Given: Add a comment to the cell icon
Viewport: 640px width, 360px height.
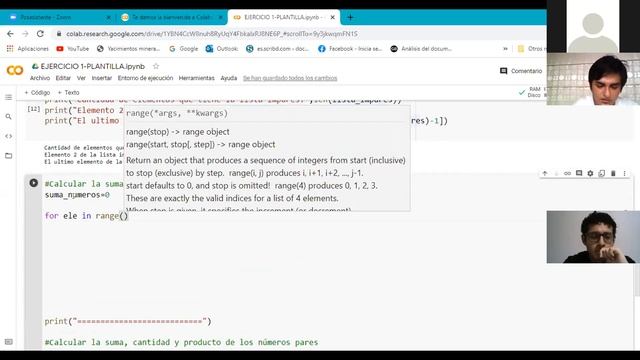Looking at the screenshot, I should (579, 173).
